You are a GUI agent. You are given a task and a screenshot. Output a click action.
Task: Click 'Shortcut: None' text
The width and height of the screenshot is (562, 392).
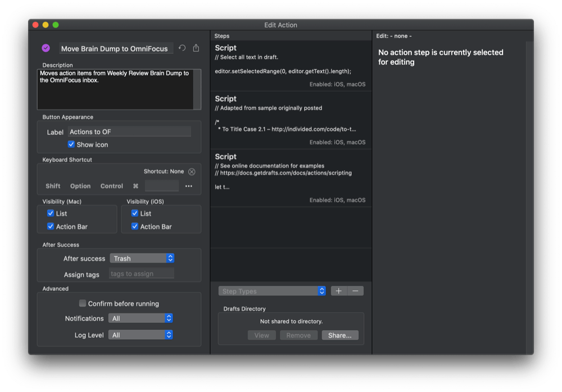click(x=164, y=171)
